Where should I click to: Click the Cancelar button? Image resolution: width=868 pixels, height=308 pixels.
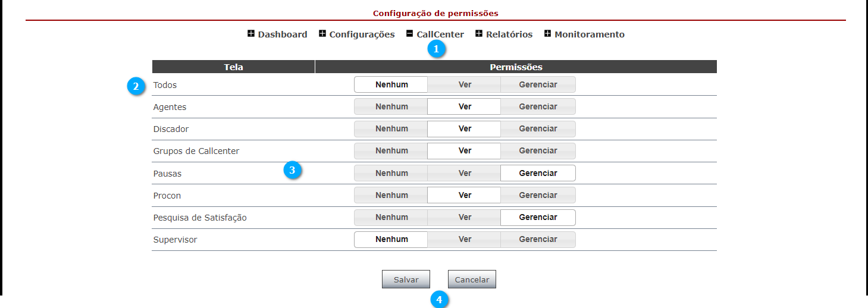pyautogui.click(x=472, y=279)
